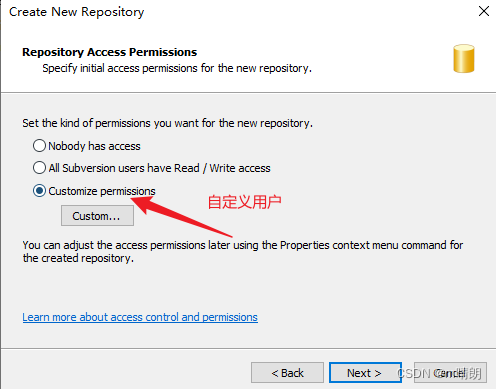Click the Customize permissions label text
The image size is (496, 389).
[x=102, y=191]
